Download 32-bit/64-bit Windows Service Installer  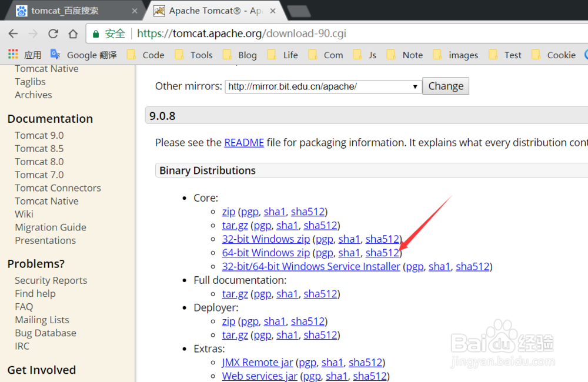(x=311, y=267)
